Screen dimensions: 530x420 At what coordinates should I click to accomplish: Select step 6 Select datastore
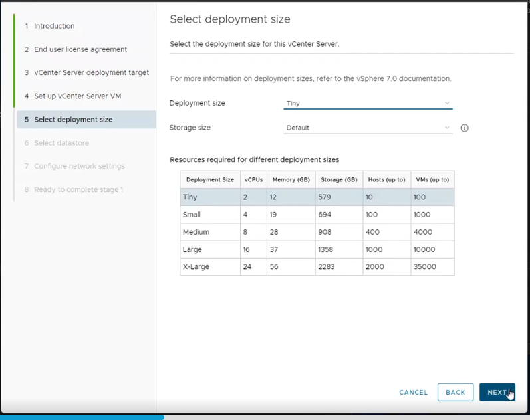point(57,143)
